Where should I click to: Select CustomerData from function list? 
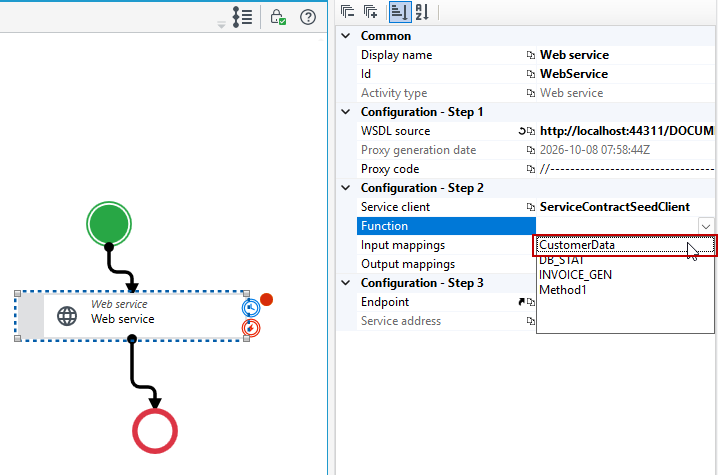625,245
